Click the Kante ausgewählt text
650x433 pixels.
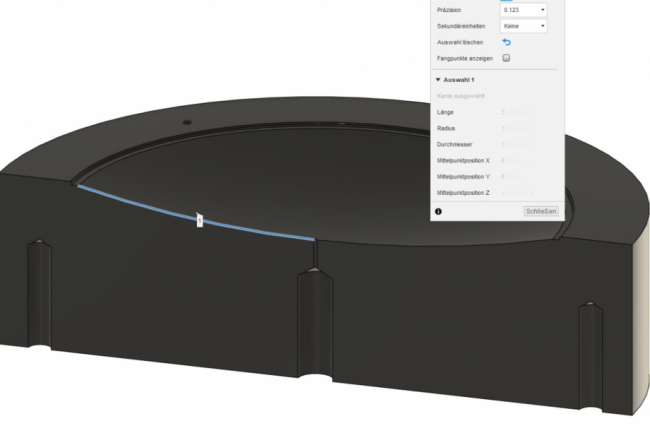point(458,95)
